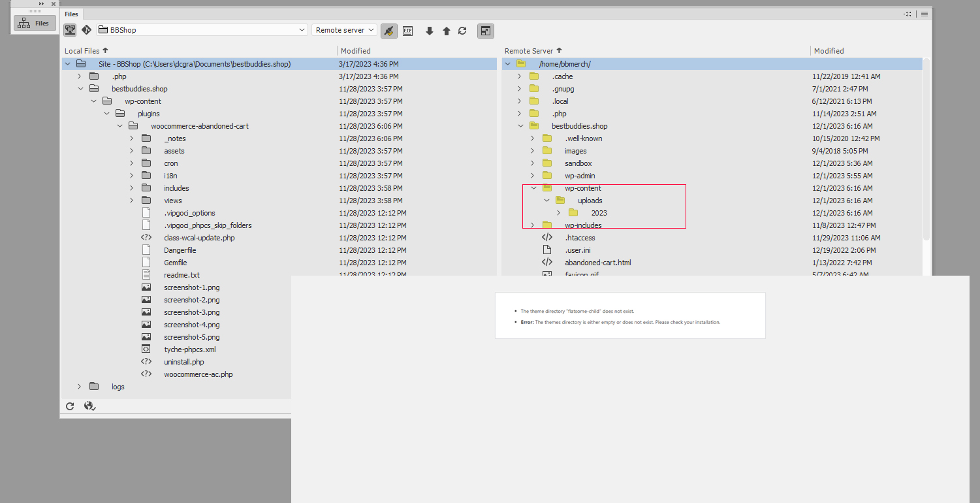Sort by the Remote Server column header

pos(529,51)
